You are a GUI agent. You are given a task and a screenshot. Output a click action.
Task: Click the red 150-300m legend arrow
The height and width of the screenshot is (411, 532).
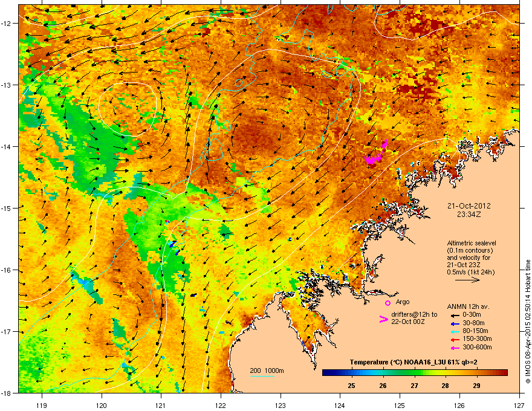455,339
